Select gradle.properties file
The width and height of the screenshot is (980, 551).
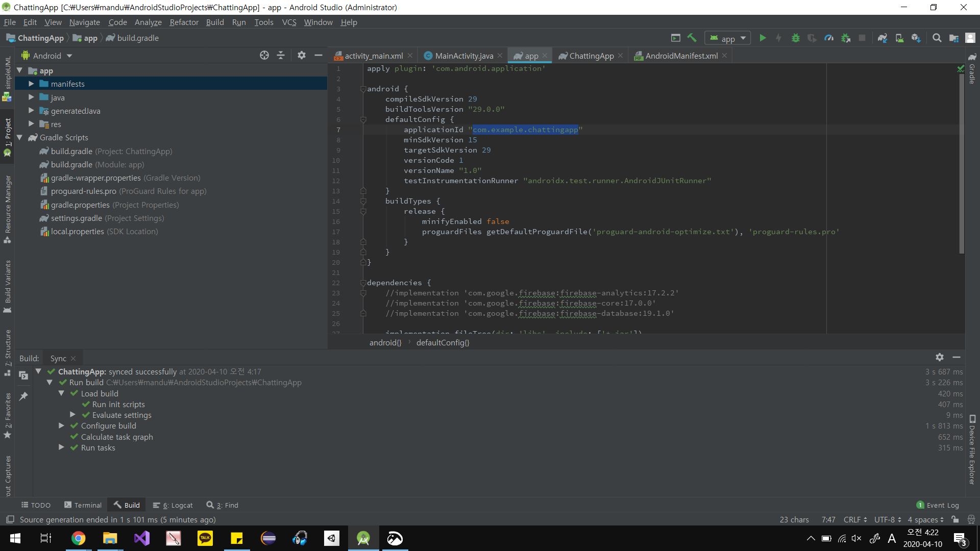click(109, 205)
